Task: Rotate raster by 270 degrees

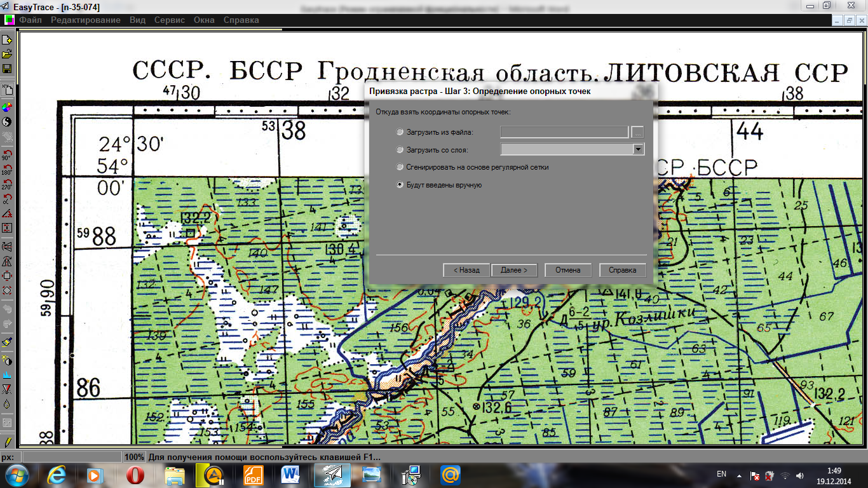Action: 7,184
